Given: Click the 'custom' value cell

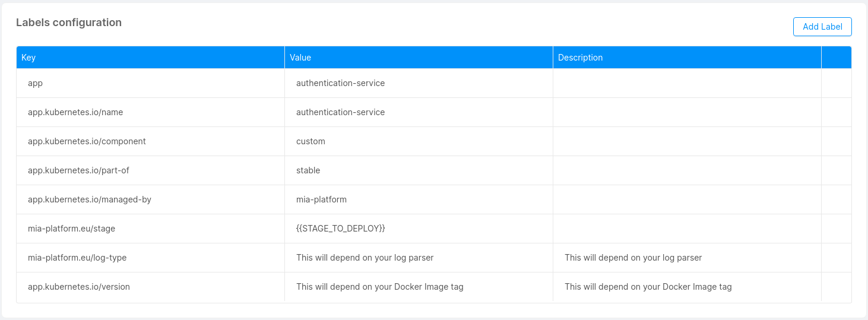Looking at the screenshot, I should click(311, 141).
